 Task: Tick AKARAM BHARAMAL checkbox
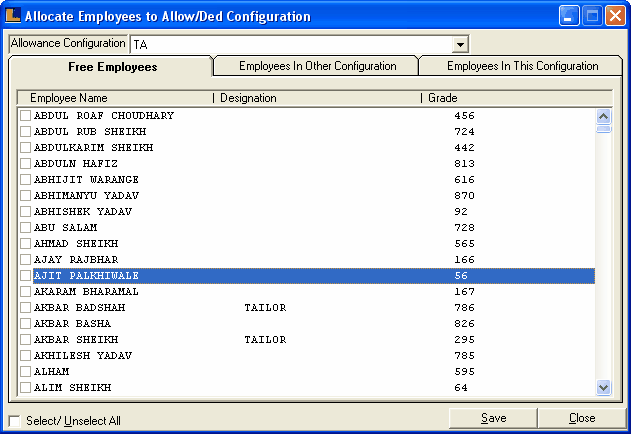coord(25,291)
